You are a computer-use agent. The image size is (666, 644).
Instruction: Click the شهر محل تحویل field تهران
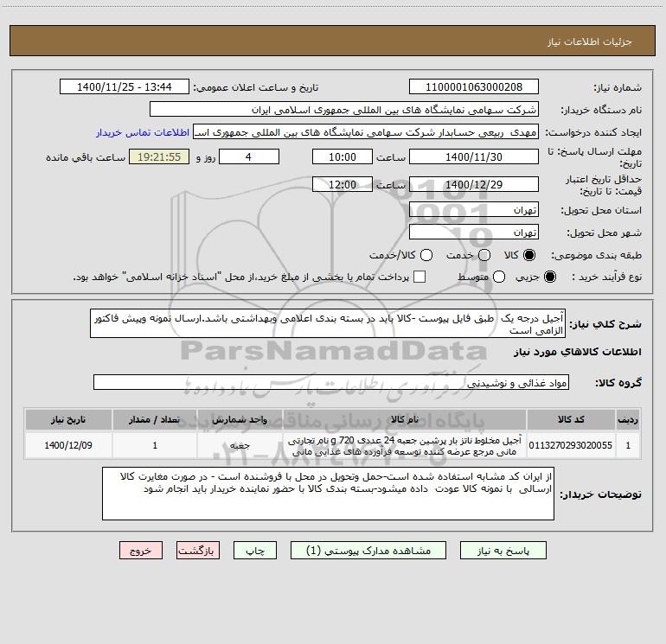(474, 233)
